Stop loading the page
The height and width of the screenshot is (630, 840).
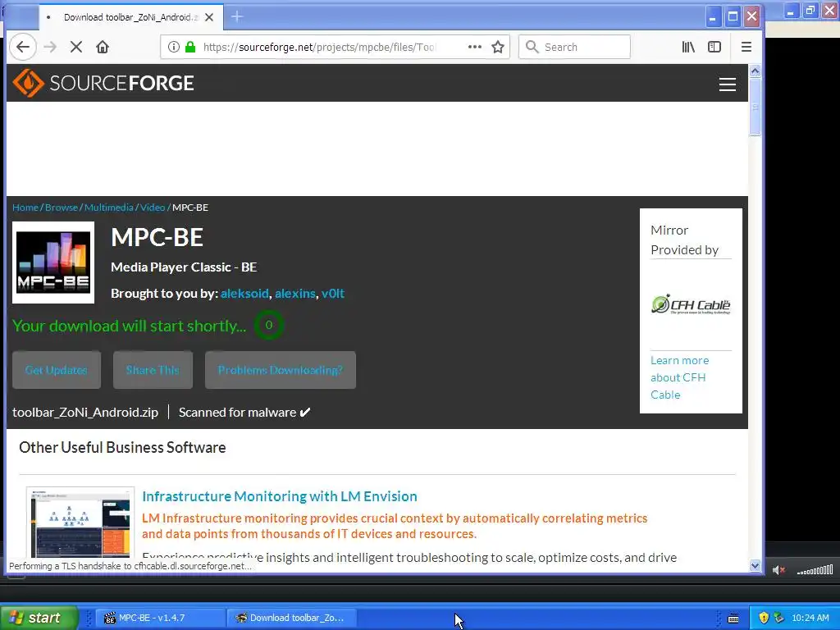tap(76, 47)
